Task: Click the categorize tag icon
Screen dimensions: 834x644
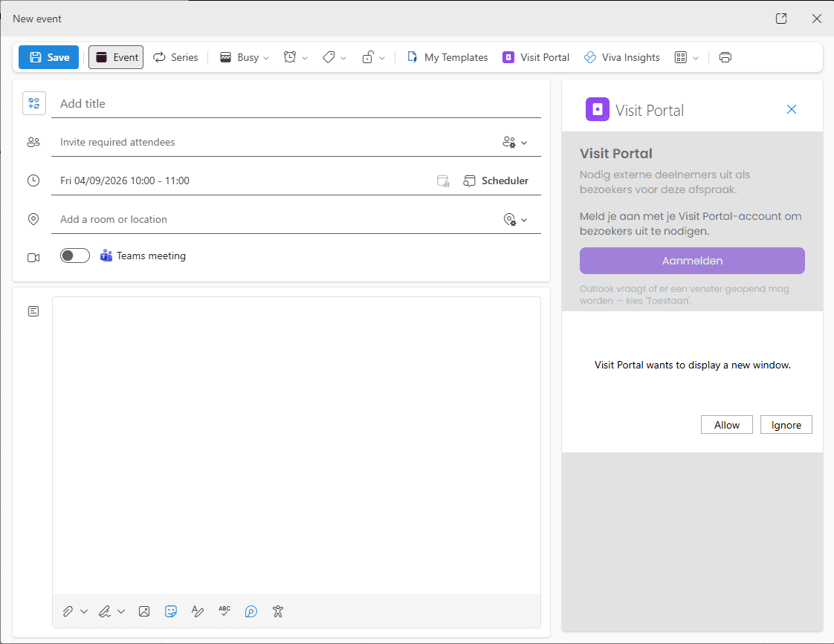Action: click(x=329, y=57)
